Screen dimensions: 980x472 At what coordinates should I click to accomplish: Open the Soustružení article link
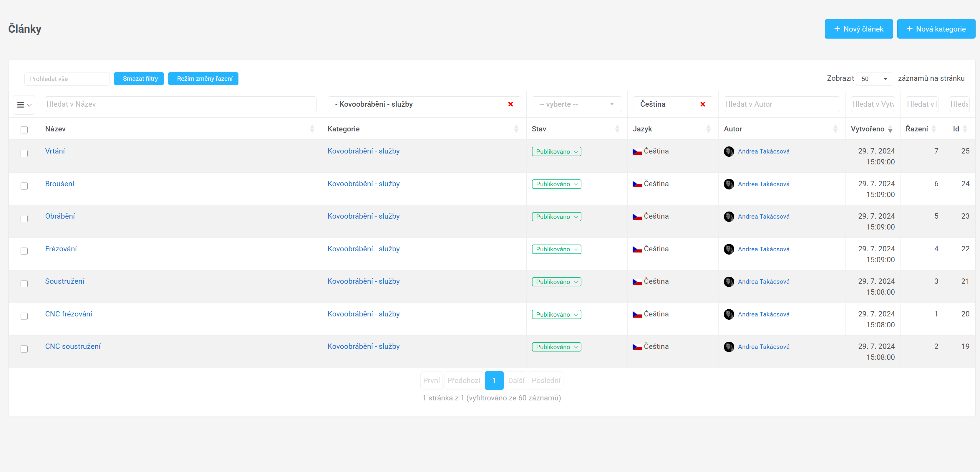65,281
